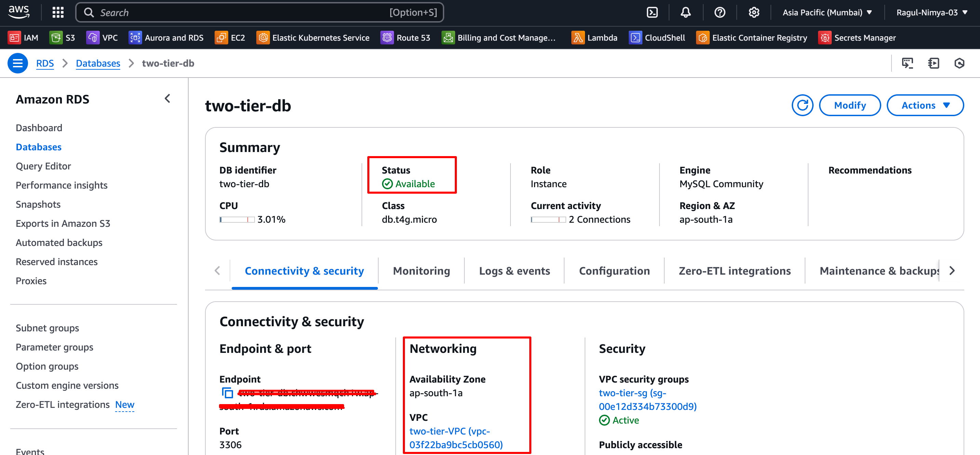The image size is (980, 455).
Task: Open Performance insights in sidebar
Action: coord(62,185)
